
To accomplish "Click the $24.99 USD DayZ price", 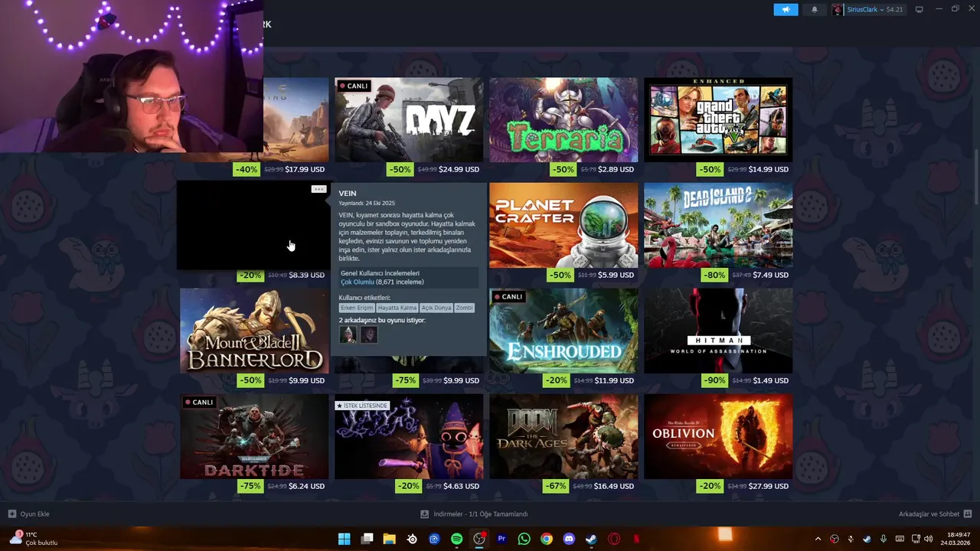I will [x=459, y=169].
